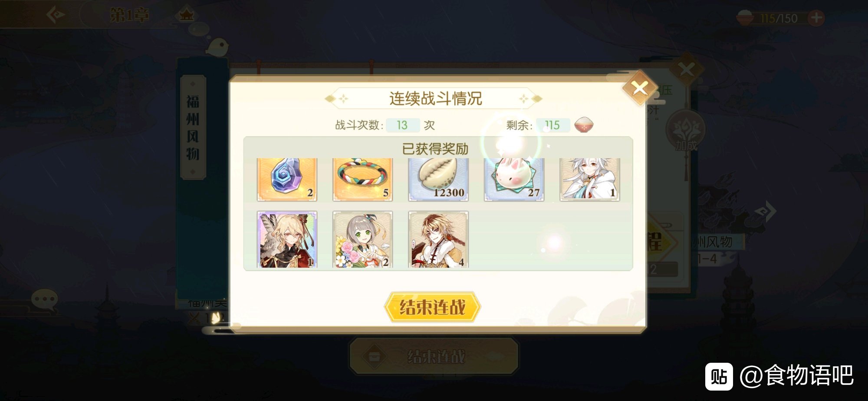Click the dimmed 结束连战 button at bottom

click(434, 356)
